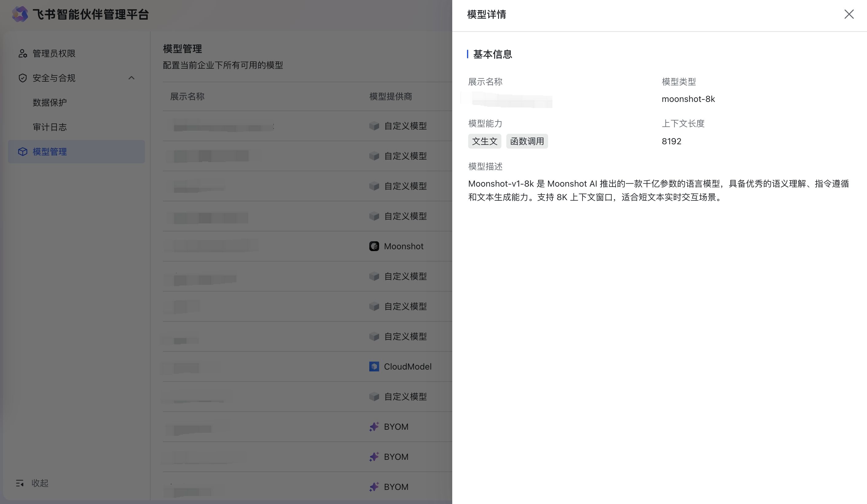This screenshot has width=867, height=504.
Task: Click the first BYOM sparkle icon
Action: [374, 427]
